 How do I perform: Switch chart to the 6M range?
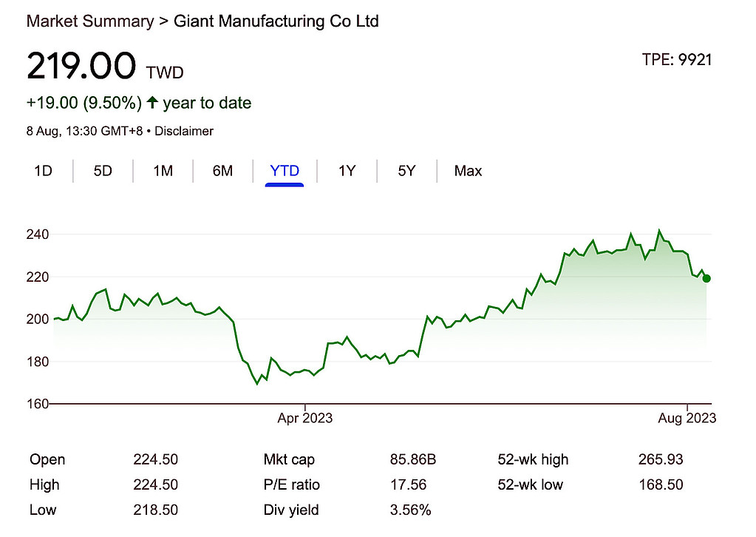coord(222,171)
